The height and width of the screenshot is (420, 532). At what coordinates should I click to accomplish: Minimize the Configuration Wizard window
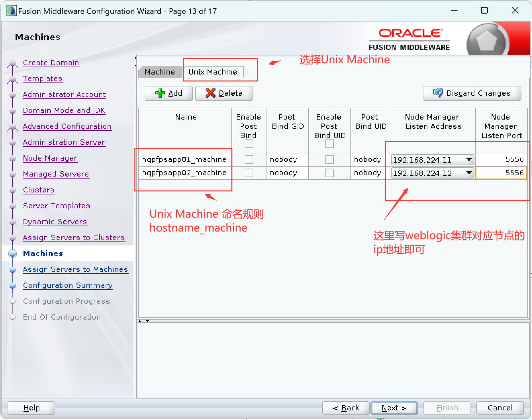point(454,11)
